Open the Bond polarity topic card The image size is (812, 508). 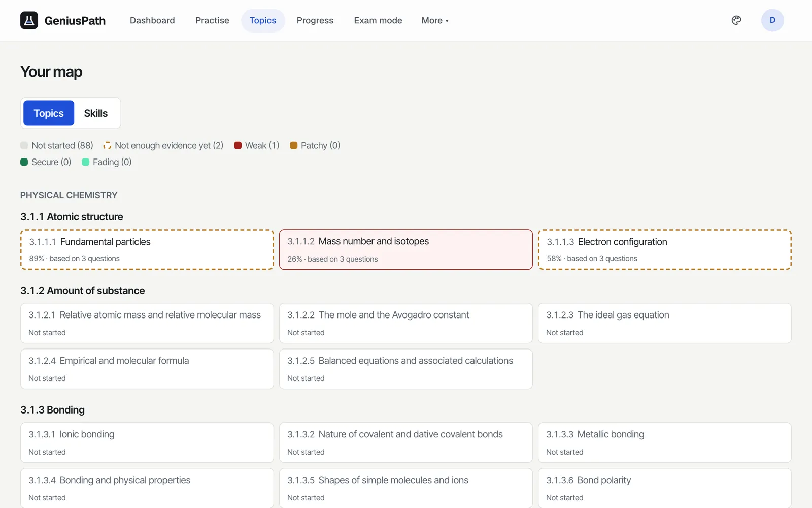click(665, 488)
